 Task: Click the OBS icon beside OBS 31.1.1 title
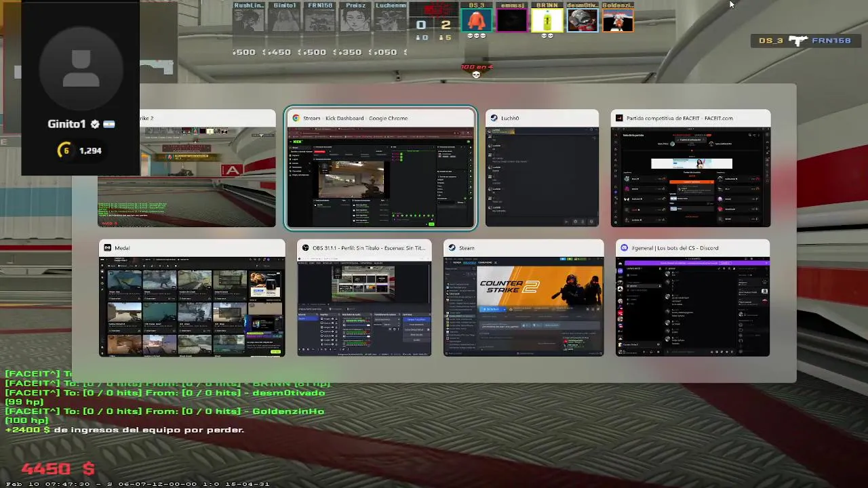point(306,248)
